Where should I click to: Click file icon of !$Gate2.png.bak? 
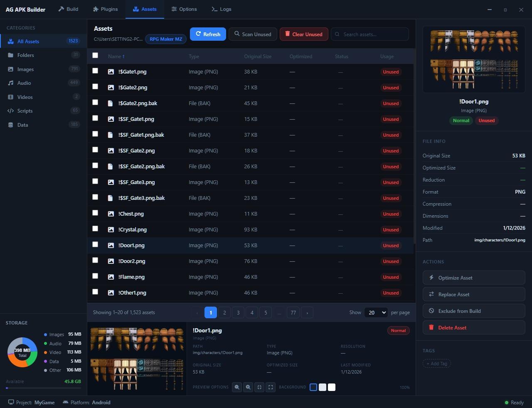(x=111, y=103)
